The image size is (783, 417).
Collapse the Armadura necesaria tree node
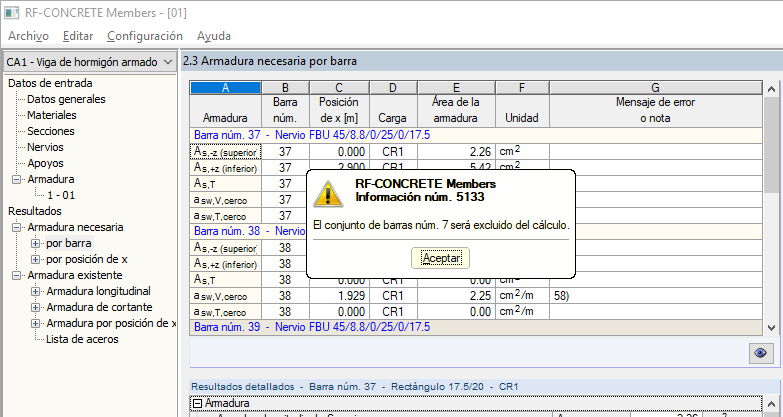tap(16, 227)
